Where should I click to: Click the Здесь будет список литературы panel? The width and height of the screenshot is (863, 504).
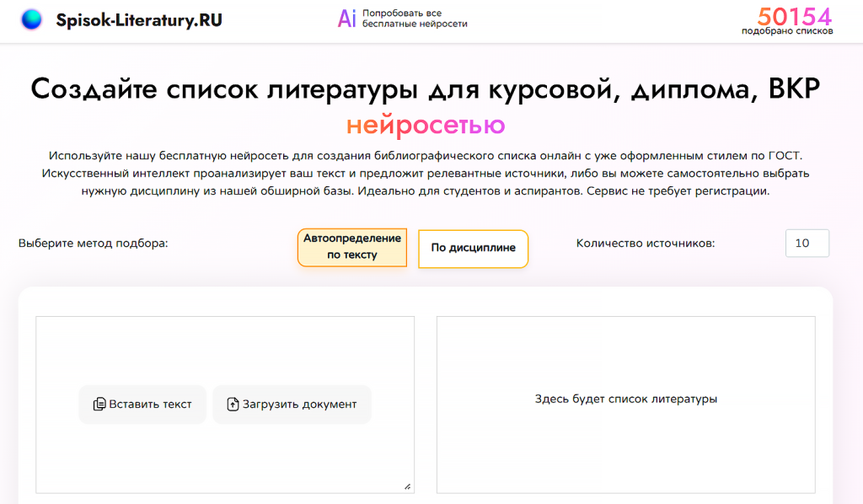[625, 399]
